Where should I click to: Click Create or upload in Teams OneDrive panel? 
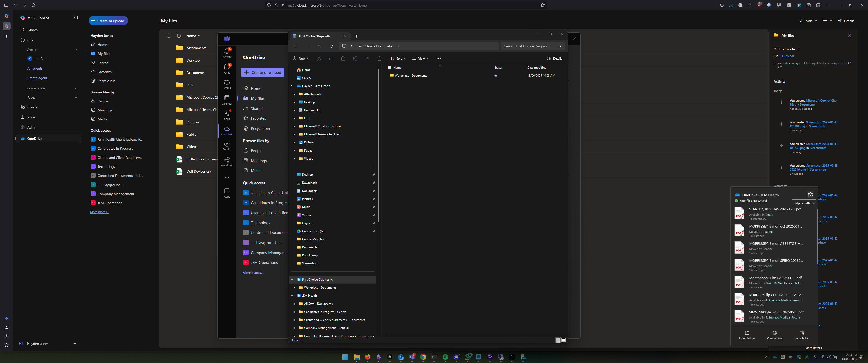(262, 72)
